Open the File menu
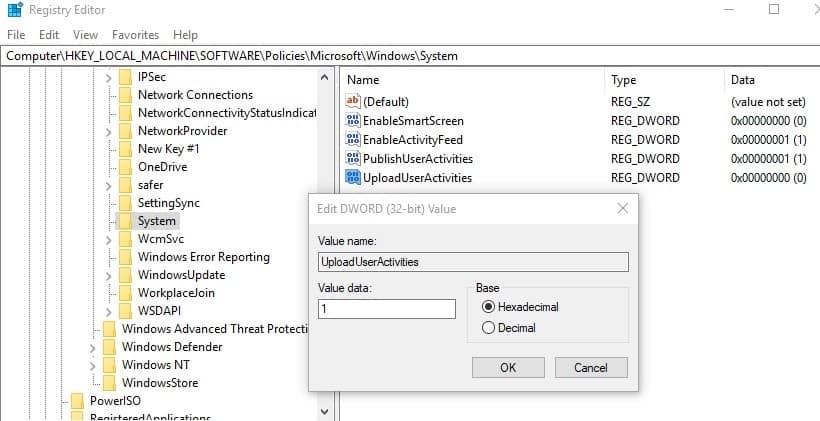This screenshot has width=820, height=421. (x=16, y=35)
